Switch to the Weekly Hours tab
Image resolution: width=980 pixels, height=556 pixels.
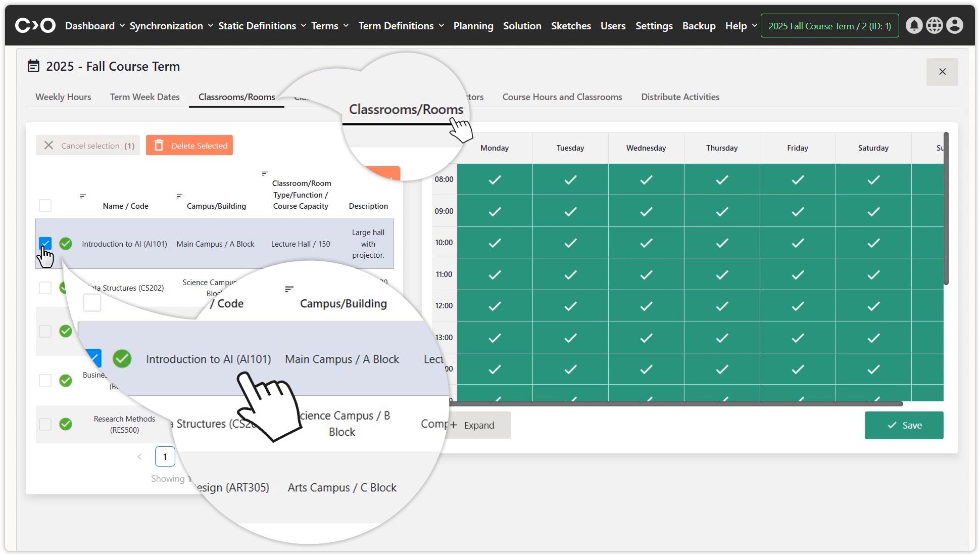(63, 97)
